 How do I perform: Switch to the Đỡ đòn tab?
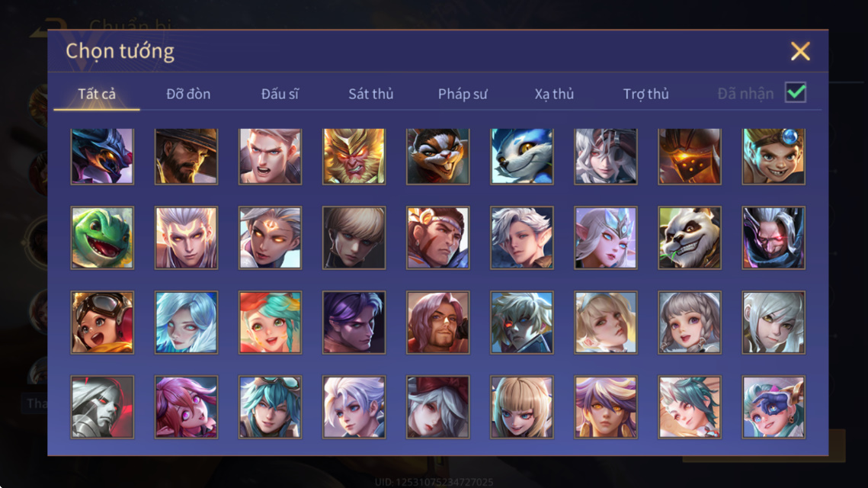188,94
